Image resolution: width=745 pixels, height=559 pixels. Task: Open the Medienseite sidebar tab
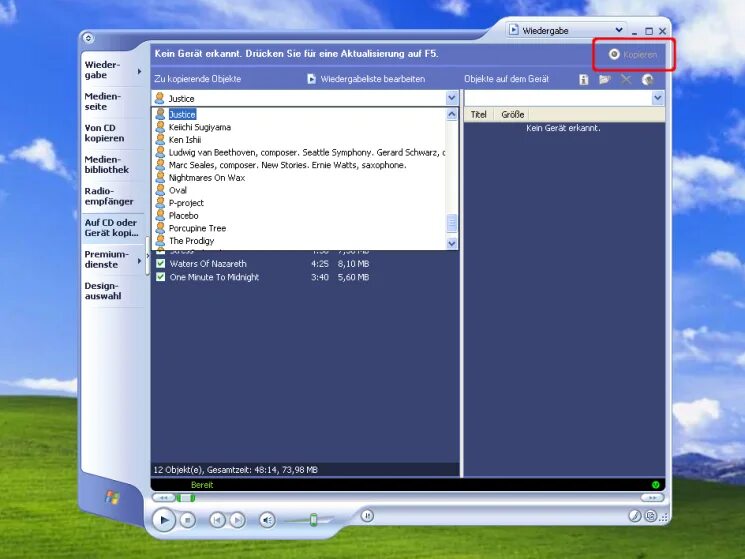point(103,101)
